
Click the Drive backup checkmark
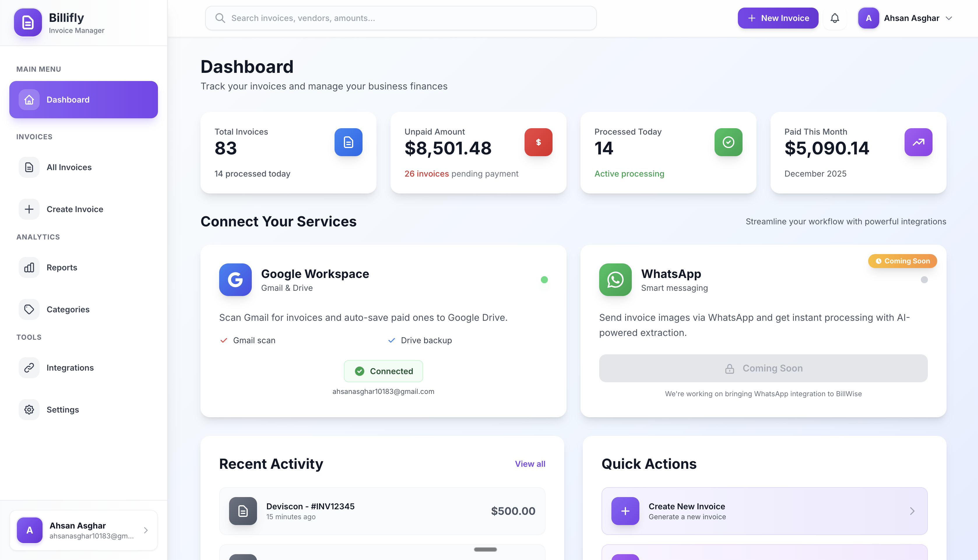tap(391, 340)
